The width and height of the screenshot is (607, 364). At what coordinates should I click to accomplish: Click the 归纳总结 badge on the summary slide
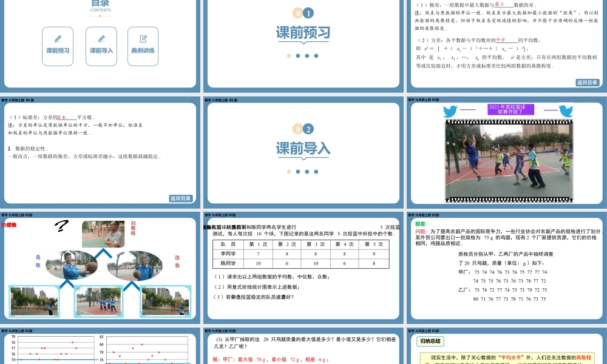click(x=430, y=341)
